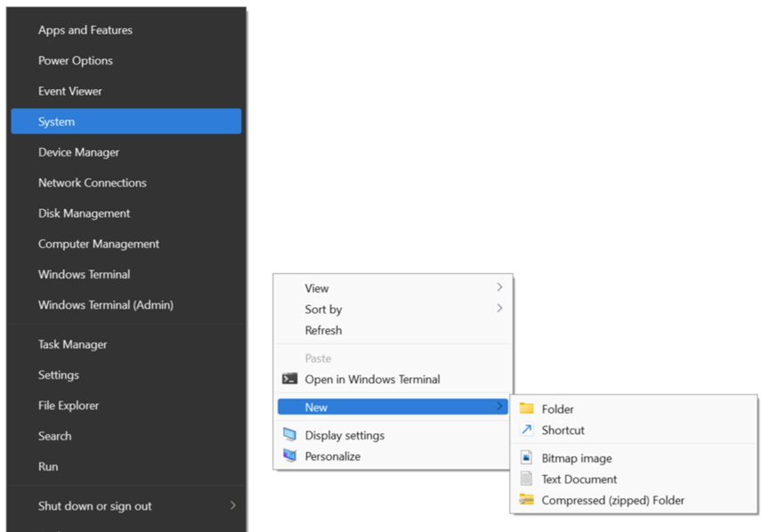Create a new Bitmap image
The width and height of the screenshot is (770, 532).
point(634,458)
